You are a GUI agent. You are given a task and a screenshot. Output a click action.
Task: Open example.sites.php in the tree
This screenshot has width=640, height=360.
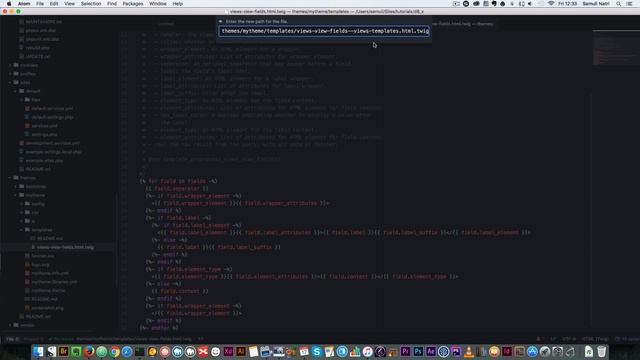(44, 160)
